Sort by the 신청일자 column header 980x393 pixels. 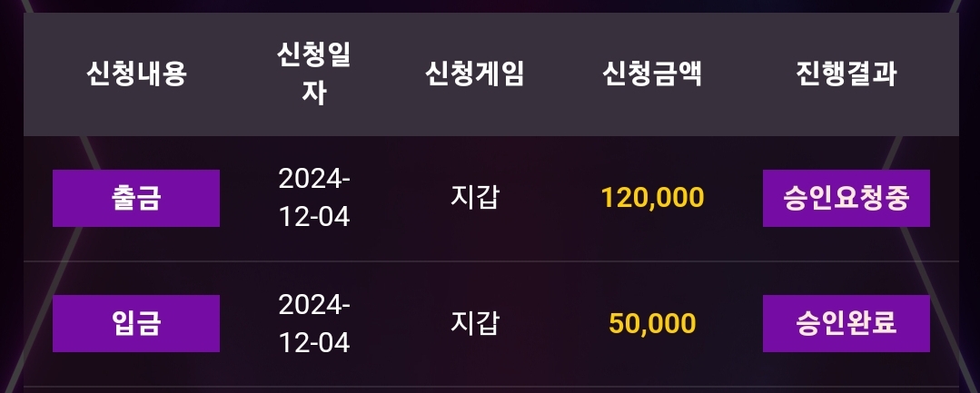point(313,74)
